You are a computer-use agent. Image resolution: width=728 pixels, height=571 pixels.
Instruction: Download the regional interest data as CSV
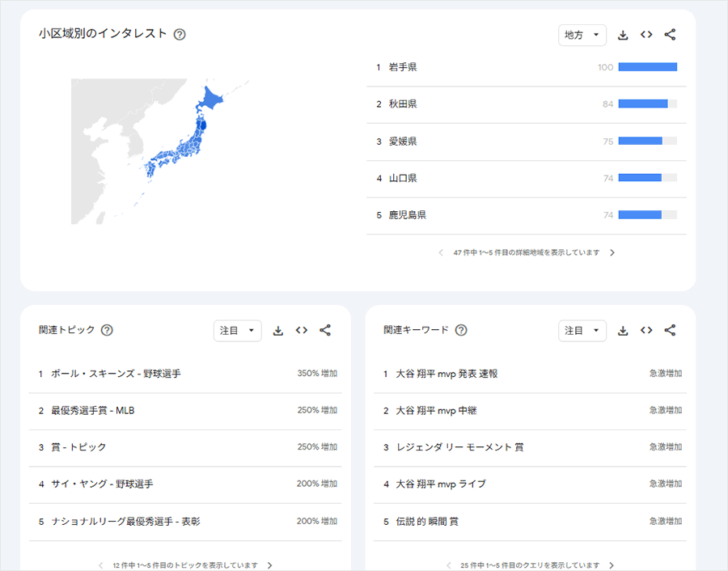[623, 35]
